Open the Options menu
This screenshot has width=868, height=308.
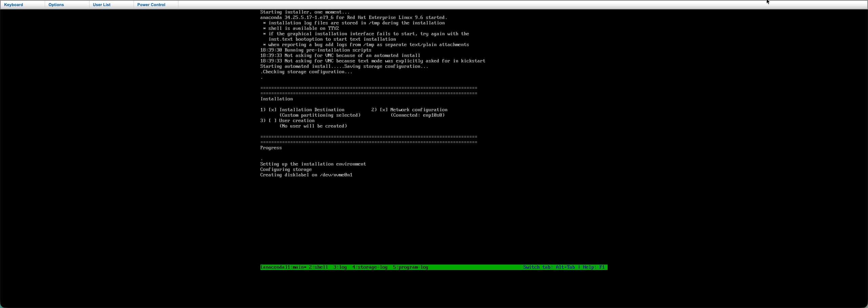(56, 5)
